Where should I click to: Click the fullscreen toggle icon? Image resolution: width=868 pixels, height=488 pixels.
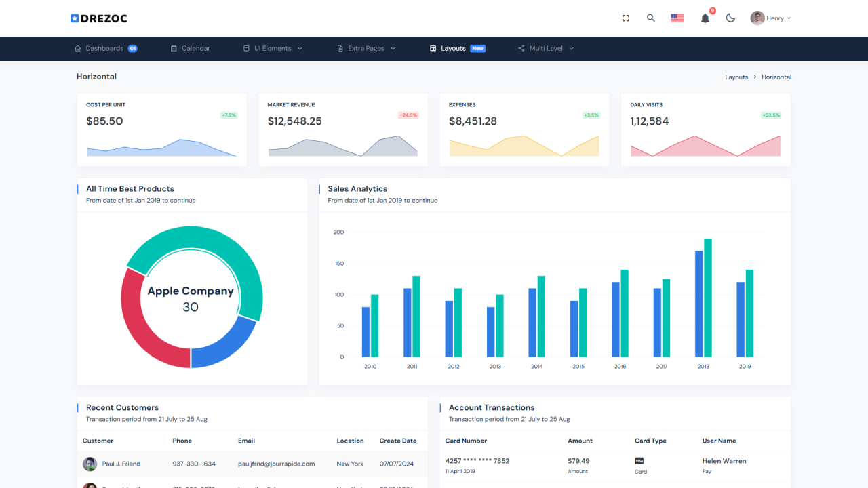click(626, 18)
